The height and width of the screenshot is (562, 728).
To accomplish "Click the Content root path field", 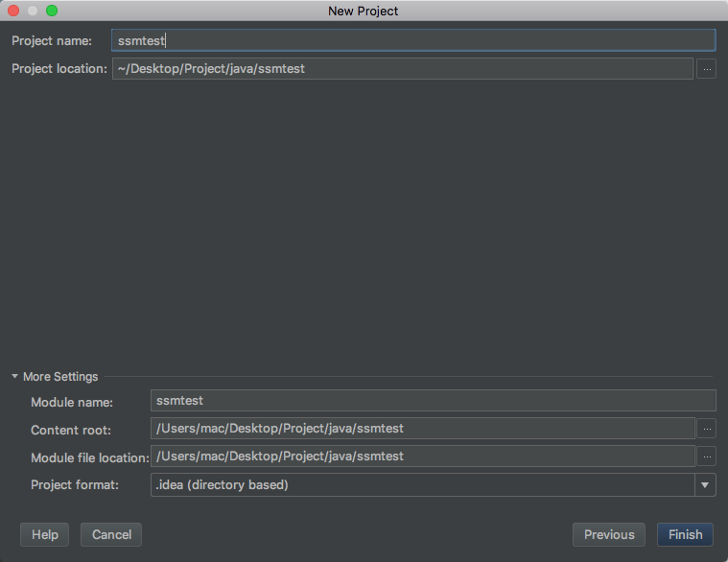I will (x=422, y=429).
